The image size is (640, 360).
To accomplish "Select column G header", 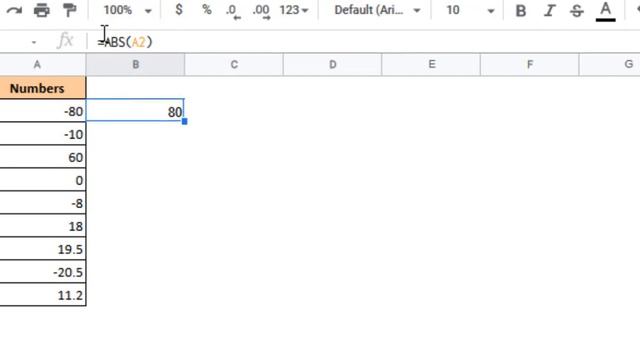I will pos(610,64).
